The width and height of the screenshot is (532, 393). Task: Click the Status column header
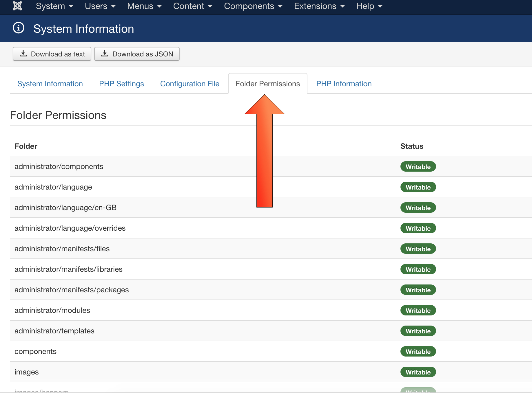[412, 146]
